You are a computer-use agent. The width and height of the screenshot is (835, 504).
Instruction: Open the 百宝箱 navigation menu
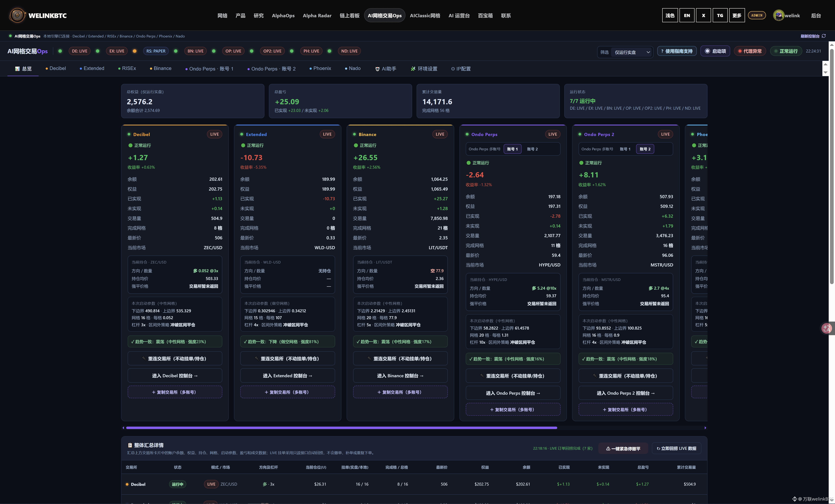click(485, 16)
